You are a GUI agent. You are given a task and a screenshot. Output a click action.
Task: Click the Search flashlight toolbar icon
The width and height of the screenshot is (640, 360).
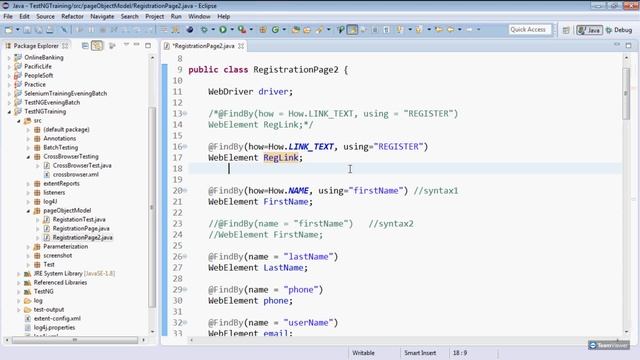pyautogui.click(x=319, y=30)
